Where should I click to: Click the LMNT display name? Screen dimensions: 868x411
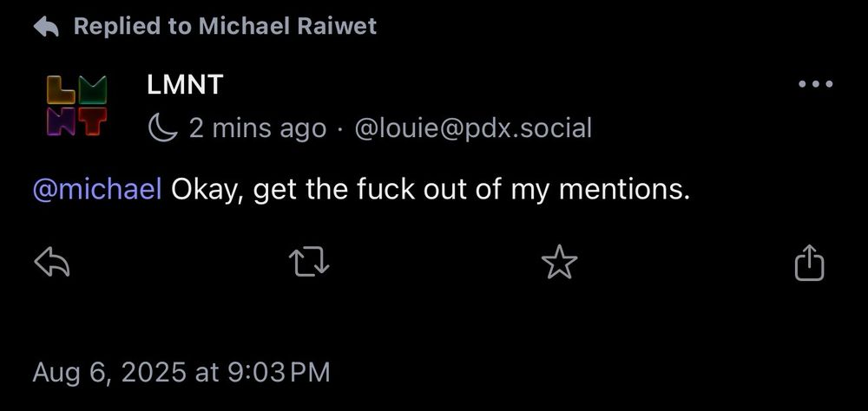(185, 85)
